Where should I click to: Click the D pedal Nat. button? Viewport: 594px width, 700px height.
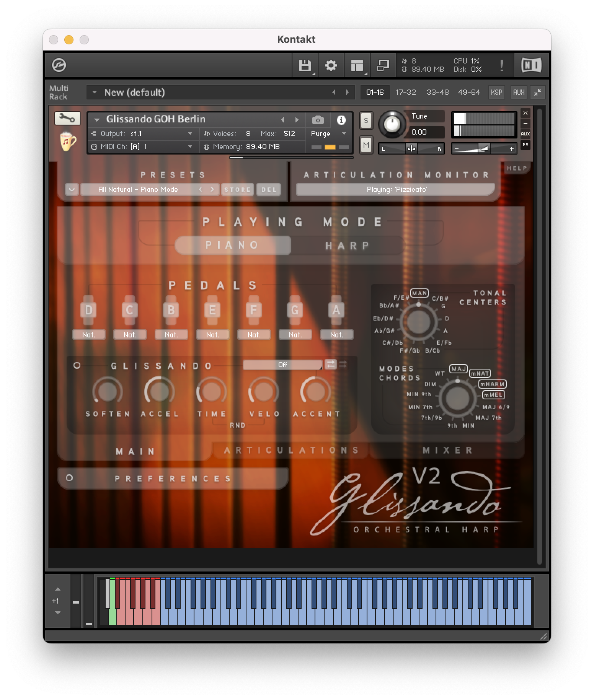[x=88, y=335]
